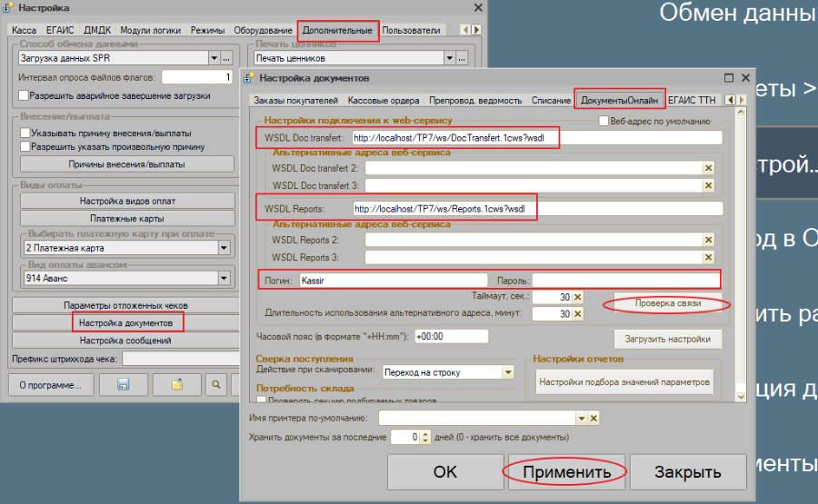Image resolution: width=818 pixels, height=504 pixels.
Task: Clear WSDL Reports 2 field with X
Action: pyautogui.click(x=708, y=240)
